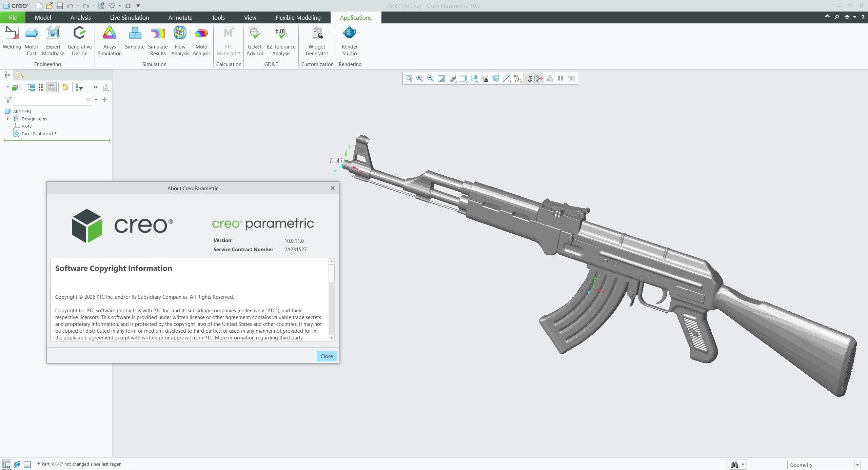Open the display style dropdown in graphics toolbar

pos(463,78)
